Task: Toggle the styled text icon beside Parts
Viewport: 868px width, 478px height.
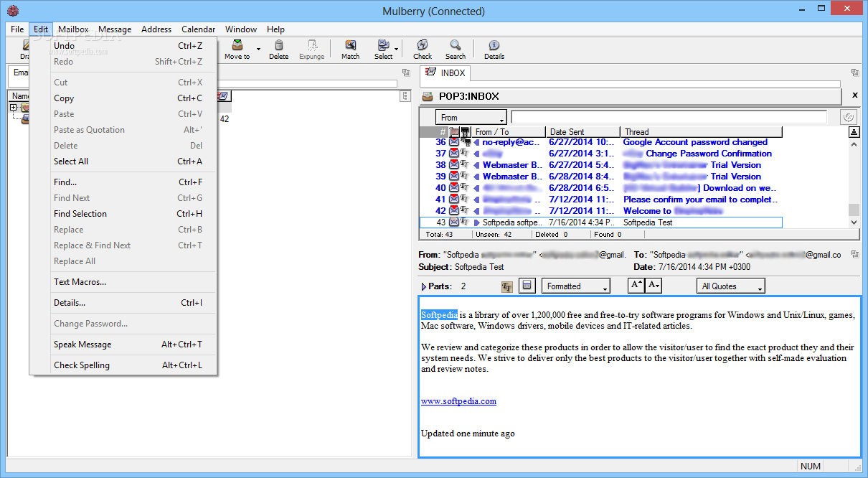Action: (507, 286)
